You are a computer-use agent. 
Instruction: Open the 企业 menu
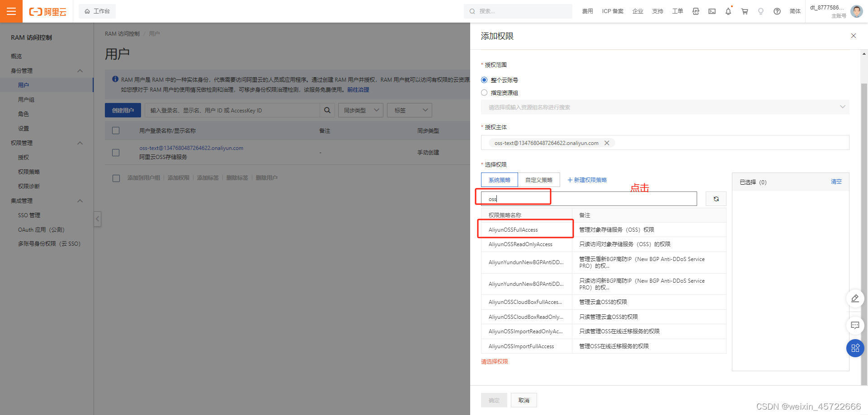(638, 11)
